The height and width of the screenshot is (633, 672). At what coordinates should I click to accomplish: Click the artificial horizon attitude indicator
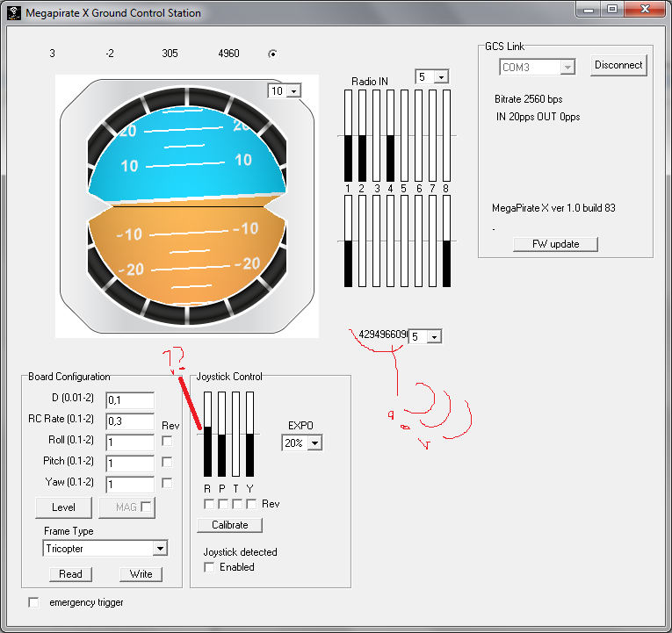pyautogui.click(x=186, y=206)
